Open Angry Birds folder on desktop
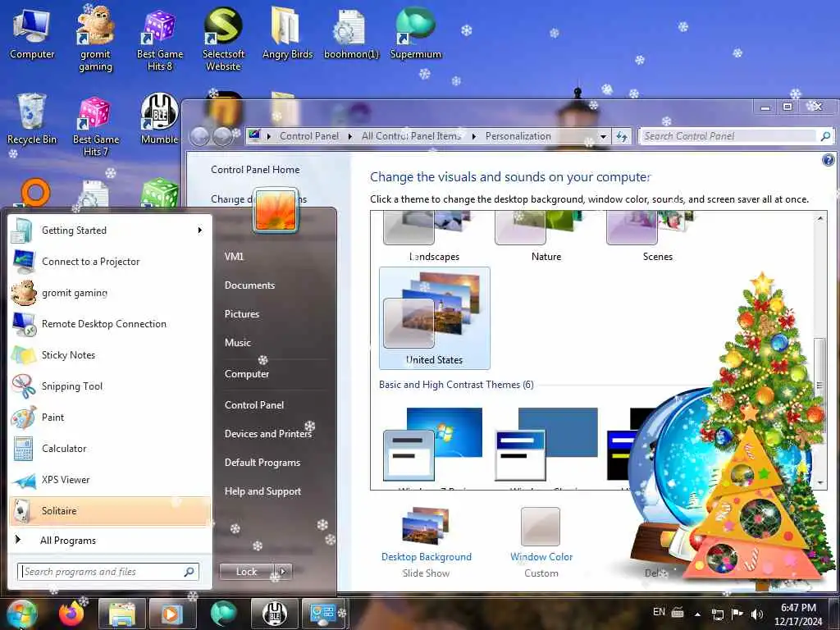Viewport: 840px width, 630px height. point(287,33)
